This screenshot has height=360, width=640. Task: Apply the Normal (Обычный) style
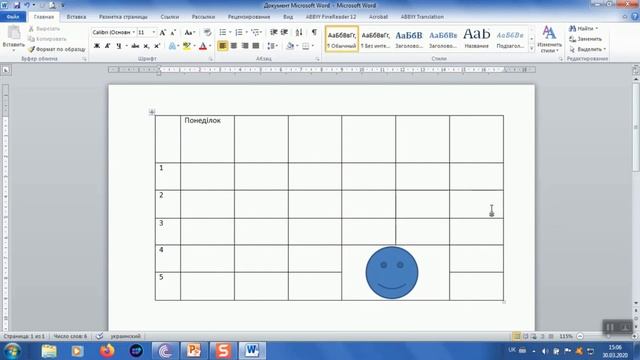[342, 39]
